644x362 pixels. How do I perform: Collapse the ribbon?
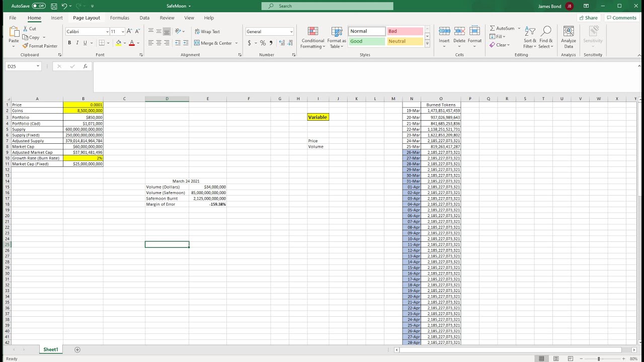coord(639,55)
